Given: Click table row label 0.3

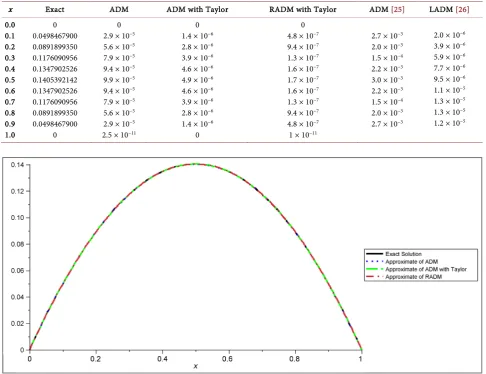Looking at the screenshot, I should tap(10, 58).
